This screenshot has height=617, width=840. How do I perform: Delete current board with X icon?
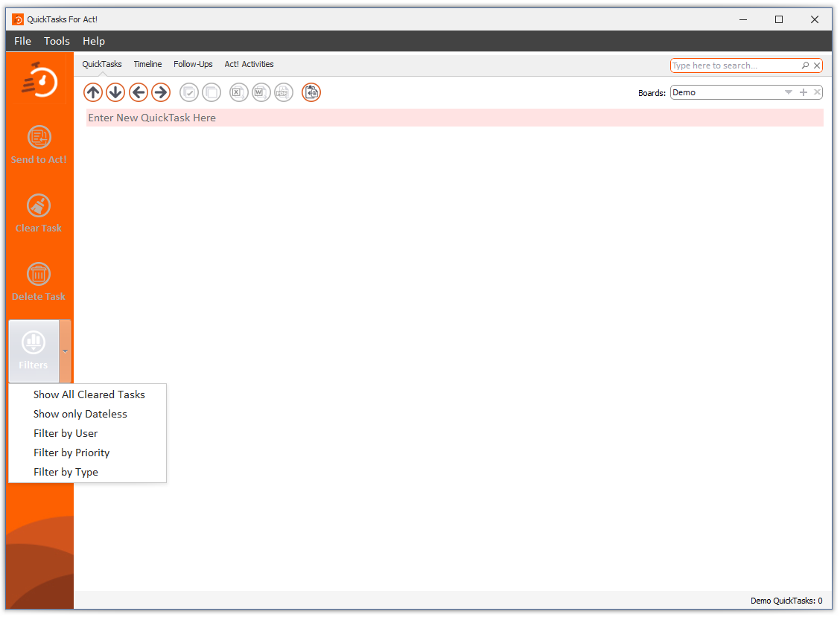[817, 92]
